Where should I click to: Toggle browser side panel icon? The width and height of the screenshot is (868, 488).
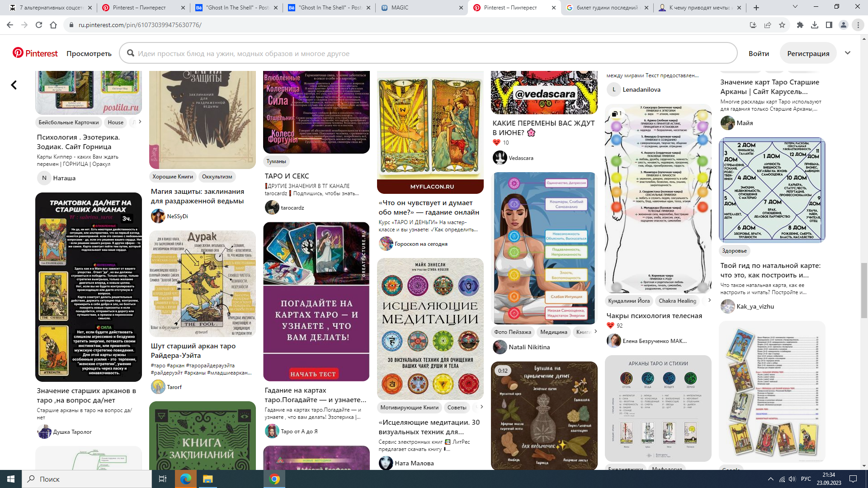pyautogui.click(x=829, y=25)
